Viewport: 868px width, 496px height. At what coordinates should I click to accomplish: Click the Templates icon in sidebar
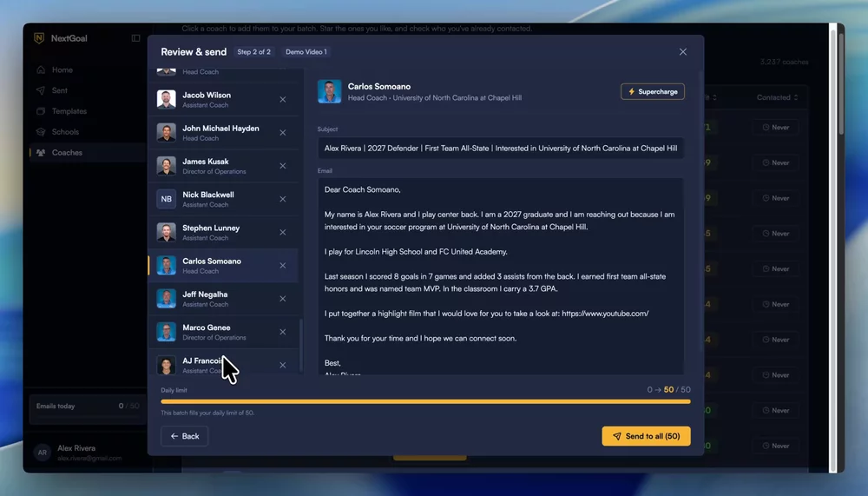click(41, 111)
